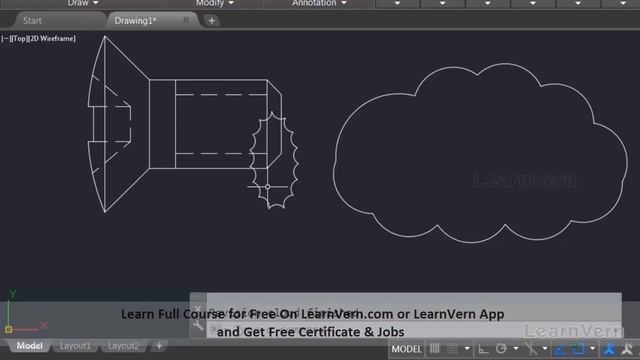Click the UCS origin icon
Viewport: 640px width, 360px height.
point(9,329)
